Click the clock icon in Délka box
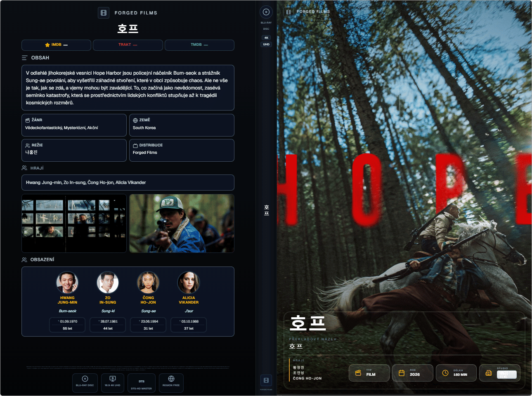Image resolution: width=532 pixels, height=396 pixels. (445, 373)
